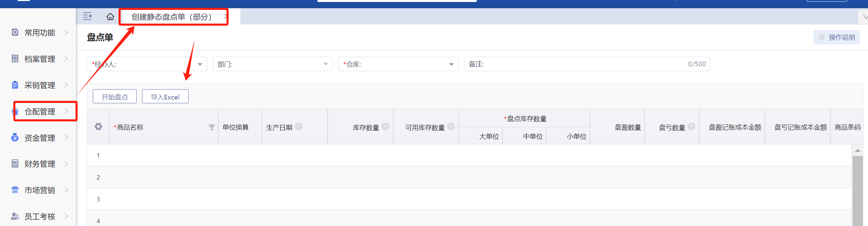Show help tooltip for 可用库存数量
Image resolution: width=868 pixels, height=226 pixels.
coord(451,127)
